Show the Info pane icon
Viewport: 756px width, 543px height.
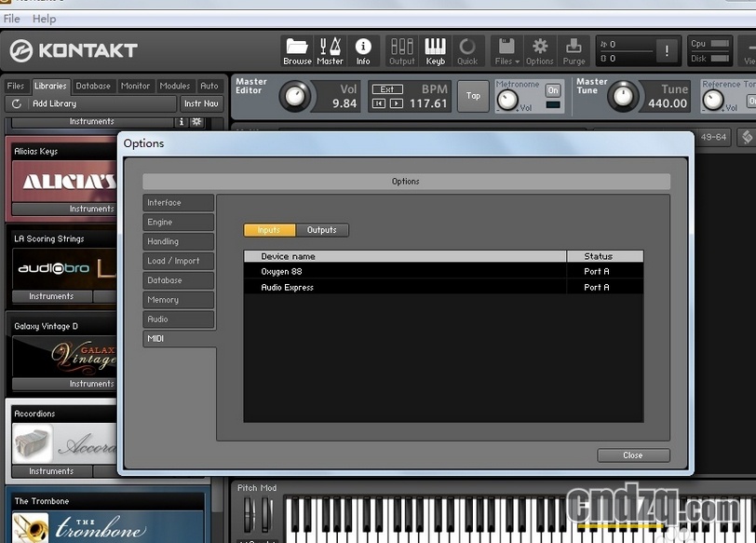363,50
